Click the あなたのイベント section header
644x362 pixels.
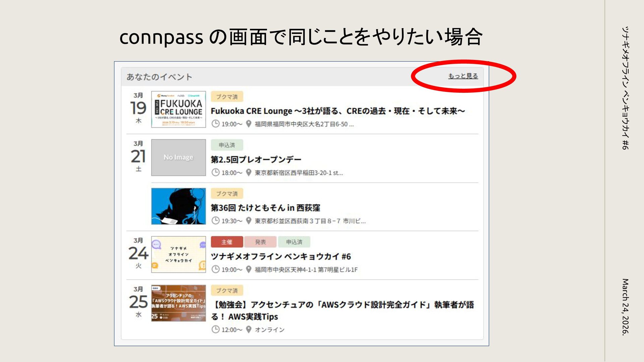coord(159,77)
